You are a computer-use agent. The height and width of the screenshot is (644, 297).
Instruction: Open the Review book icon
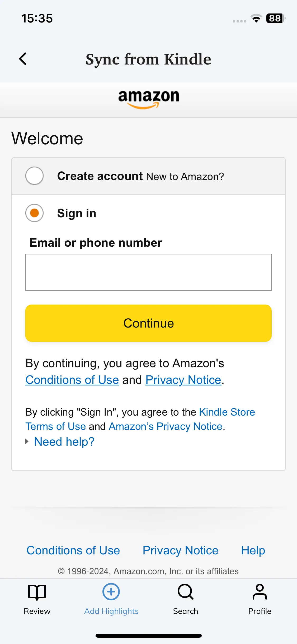click(37, 592)
